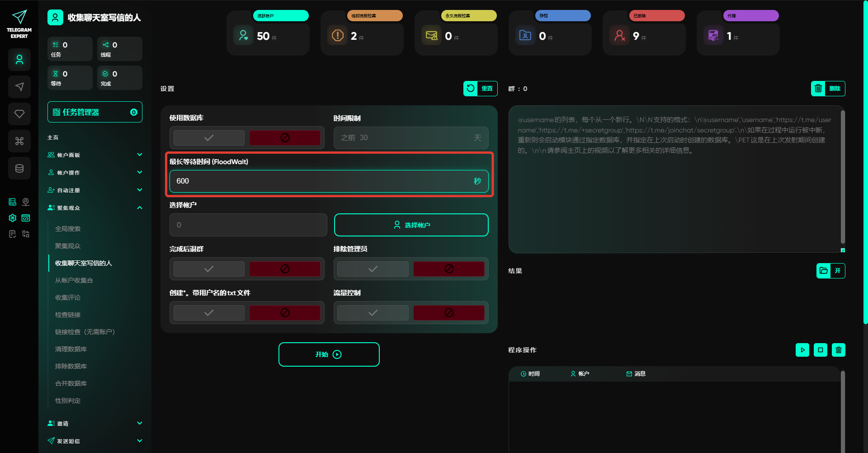Enable 流量控制 with the checkmark toggle
Image resolution: width=868 pixels, height=453 pixels.
tap(373, 313)
